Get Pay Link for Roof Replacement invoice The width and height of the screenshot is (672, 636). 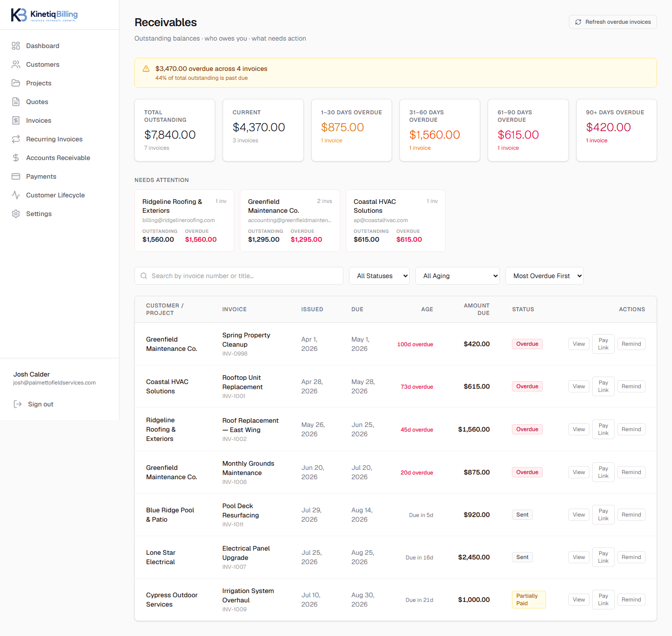click(x=603, y=429)
